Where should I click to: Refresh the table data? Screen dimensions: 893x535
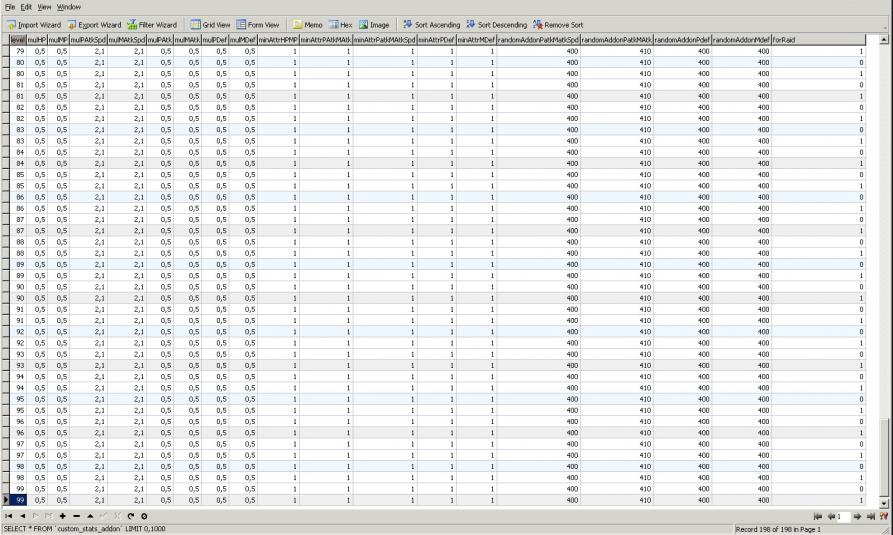pos(130,516)
